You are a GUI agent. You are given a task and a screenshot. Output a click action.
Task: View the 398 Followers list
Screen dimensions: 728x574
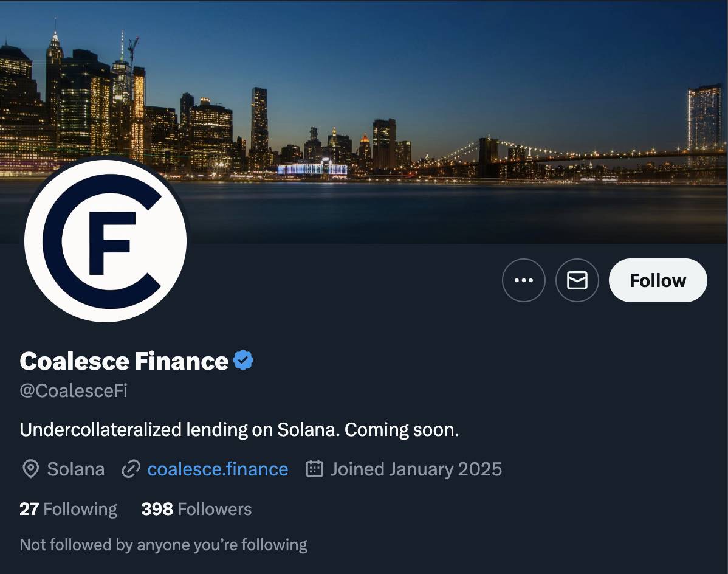196,509
